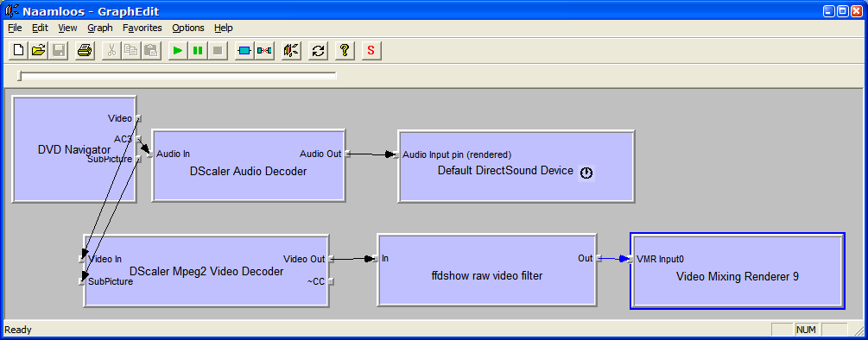Click the Refresh graph toolbar icon

pos(318,50)
